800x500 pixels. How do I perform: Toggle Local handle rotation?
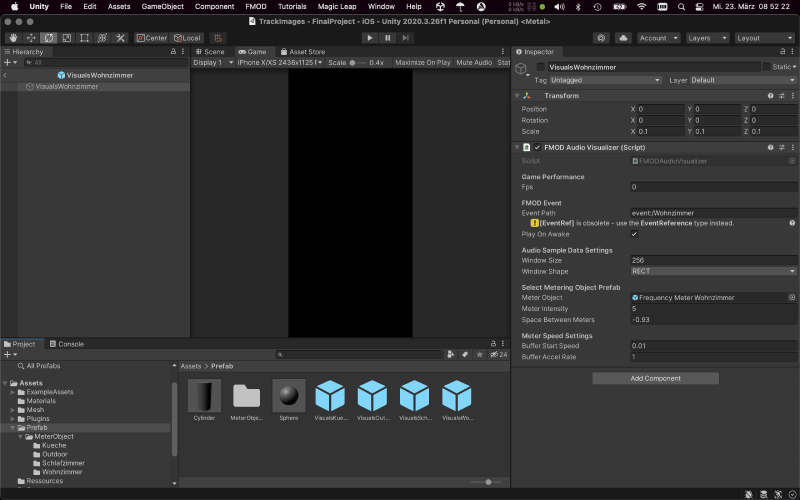pyautogui.click(x=187, y=38)
